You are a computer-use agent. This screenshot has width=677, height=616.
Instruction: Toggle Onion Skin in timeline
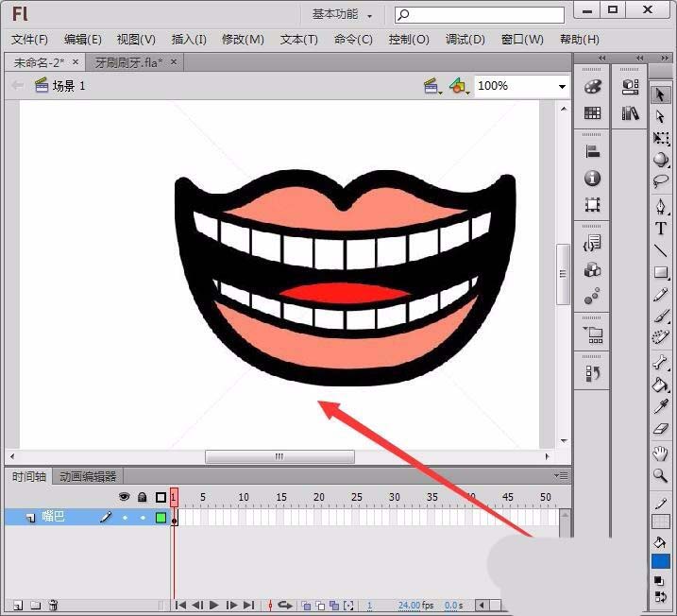click(x=306, y=606)
